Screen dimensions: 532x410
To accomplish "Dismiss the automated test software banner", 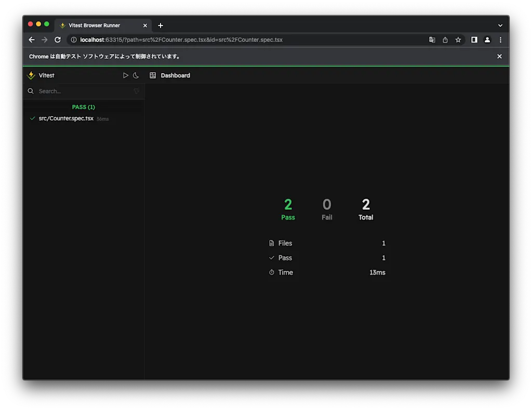I will 499,56.
